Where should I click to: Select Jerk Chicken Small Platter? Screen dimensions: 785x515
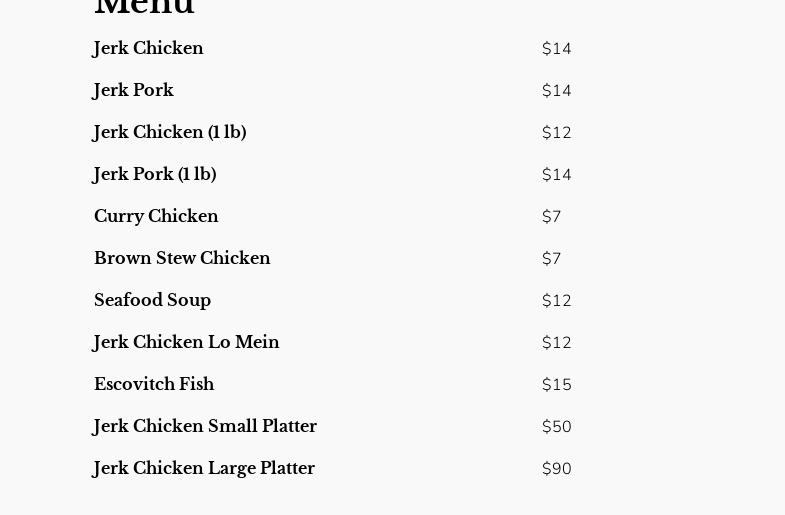[x=205, y=427]
